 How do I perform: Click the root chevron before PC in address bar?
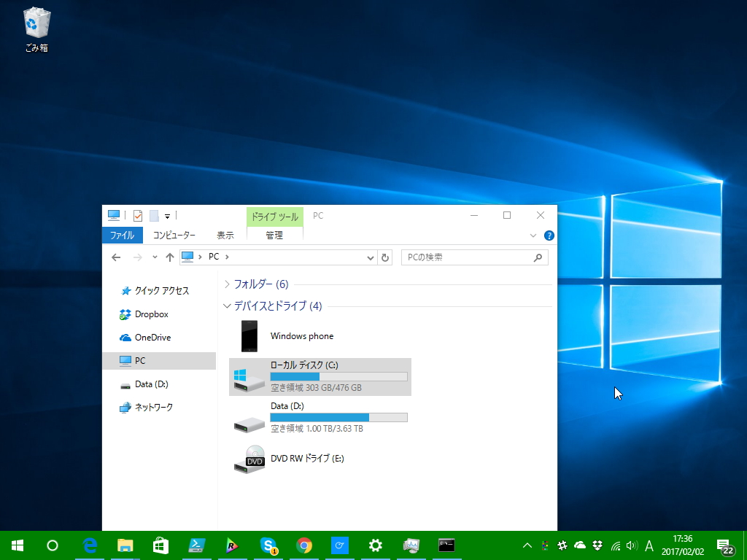pyautogui.click(x=200, y=257)
